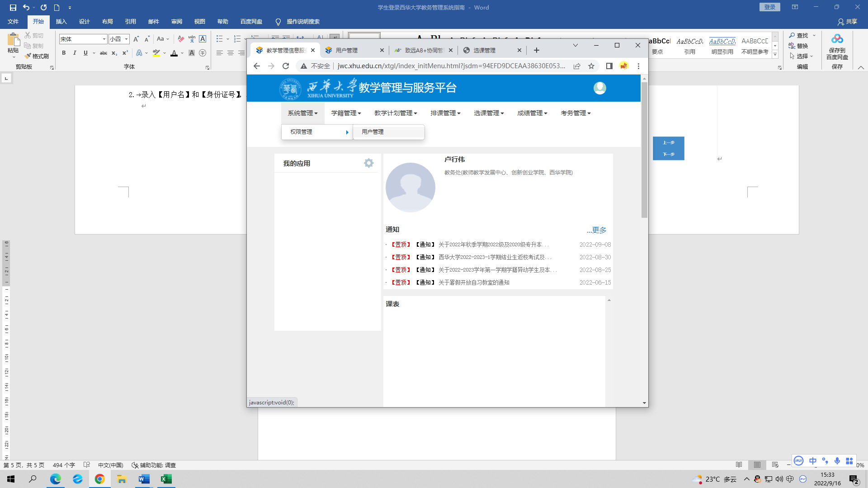Screen dimensions: 868x488
Task: Save the Word document
Action: tap(13, 7)
